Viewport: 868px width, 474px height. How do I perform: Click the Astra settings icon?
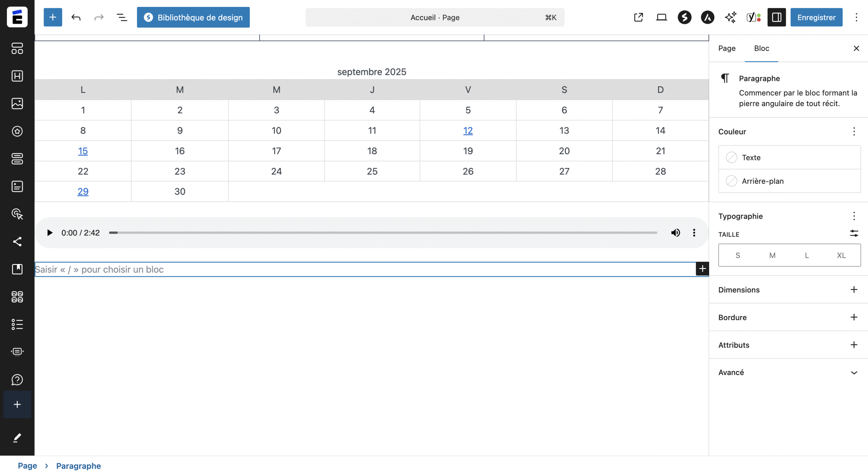tap(707, 17)
